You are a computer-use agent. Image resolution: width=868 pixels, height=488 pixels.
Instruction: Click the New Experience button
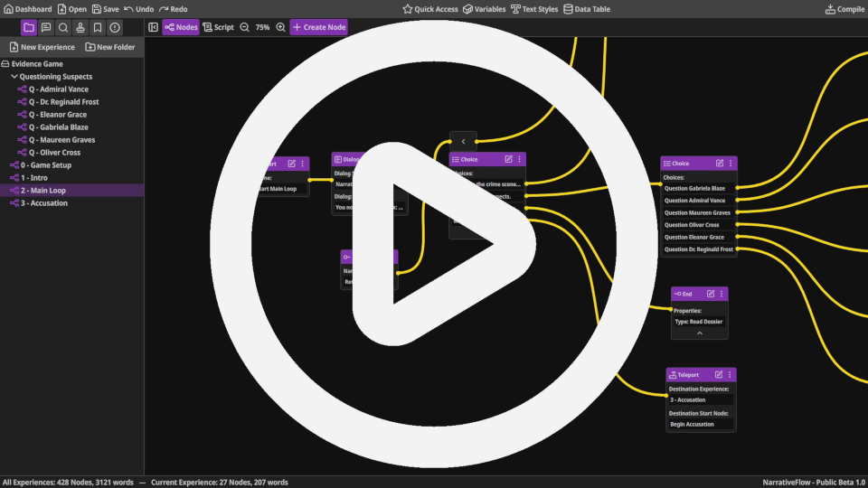pyautogui.click(x=42, y=47)
